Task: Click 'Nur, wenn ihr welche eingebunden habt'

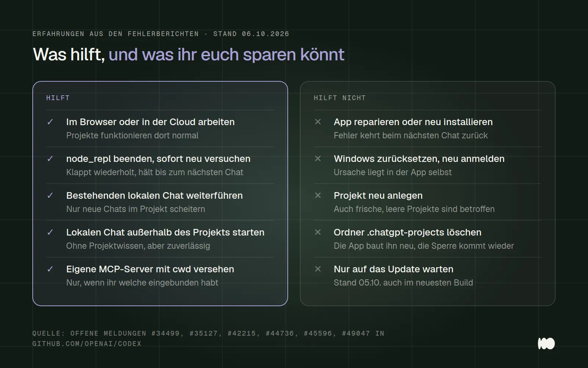Action: pyautogui.click(x=142, y=283)
